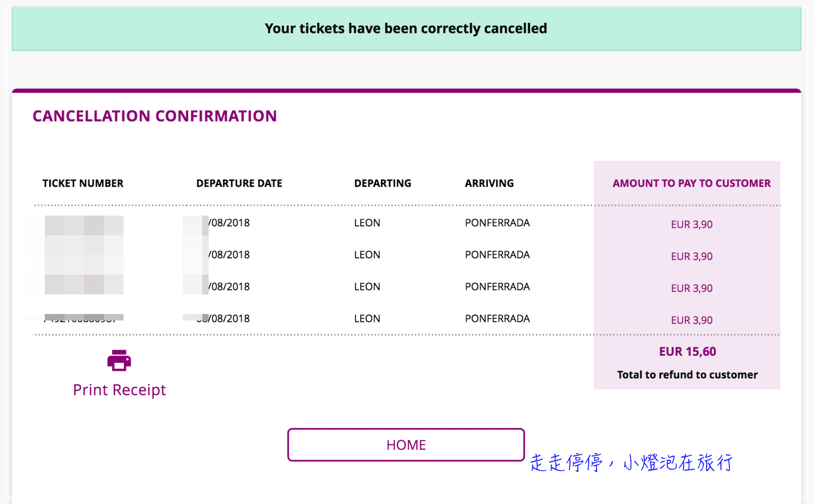Select the first row EUR 3,90 amount
814x504 pixels.
pos(691,224)
